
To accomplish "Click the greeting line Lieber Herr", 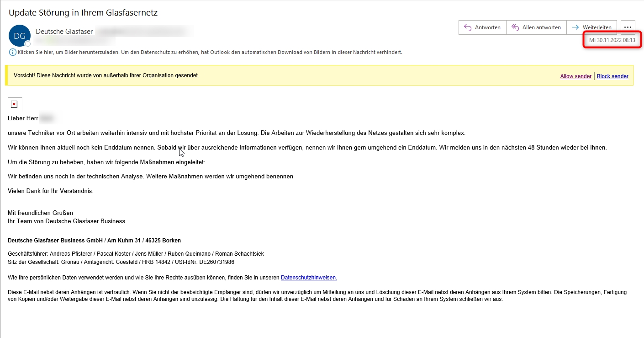I will click(x=23, y=118).
